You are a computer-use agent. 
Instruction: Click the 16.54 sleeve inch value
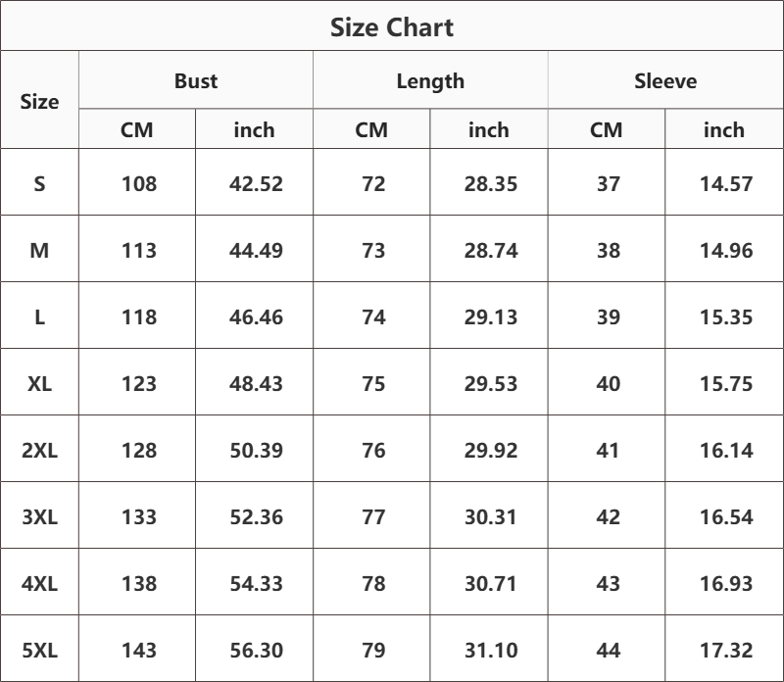pos(726,516)
